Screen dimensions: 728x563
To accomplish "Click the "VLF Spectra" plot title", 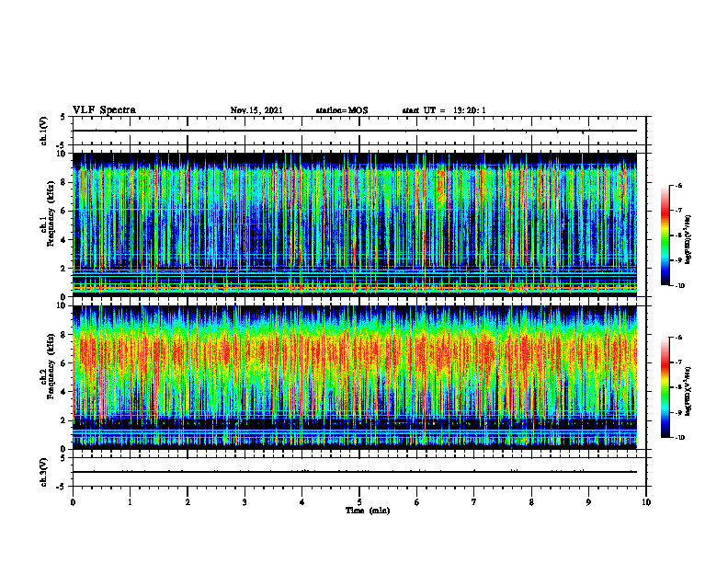I will pos(104,110).
